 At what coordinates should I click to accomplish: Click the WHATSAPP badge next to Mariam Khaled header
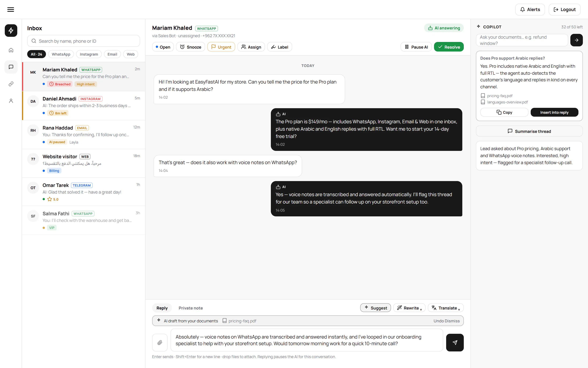(x=206, y=29)
